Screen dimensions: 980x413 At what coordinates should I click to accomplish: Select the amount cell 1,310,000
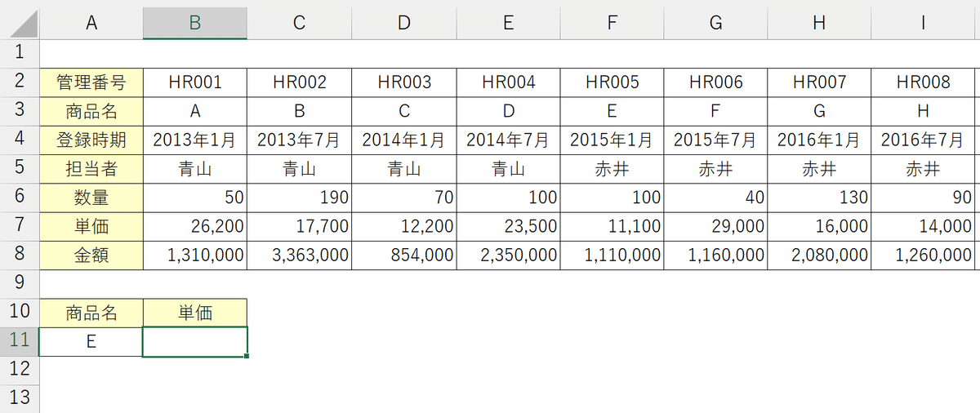pos(195,255)
